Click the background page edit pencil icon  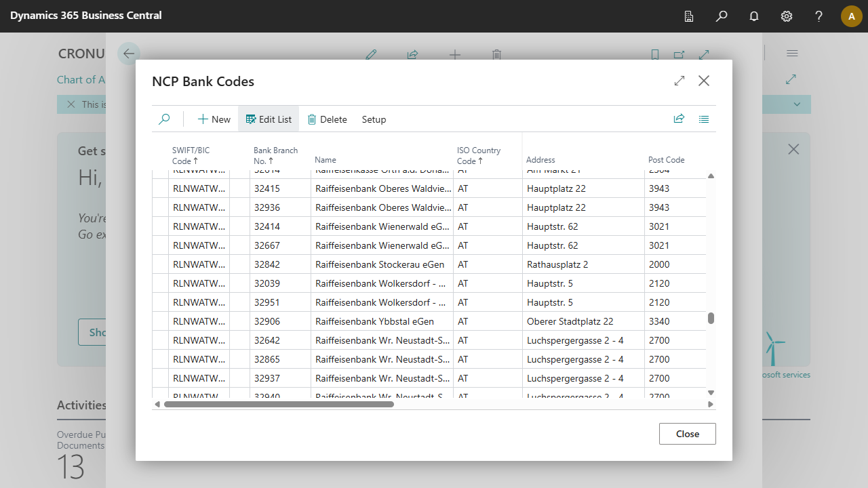click(371, 55)
